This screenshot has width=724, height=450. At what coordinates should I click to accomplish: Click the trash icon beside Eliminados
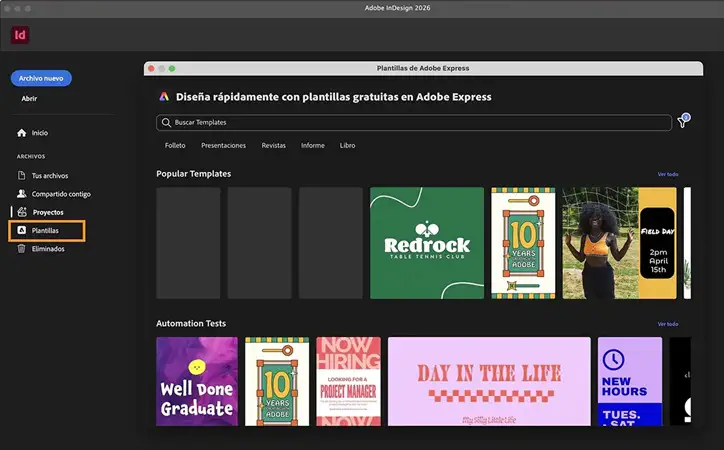(22, 249)
